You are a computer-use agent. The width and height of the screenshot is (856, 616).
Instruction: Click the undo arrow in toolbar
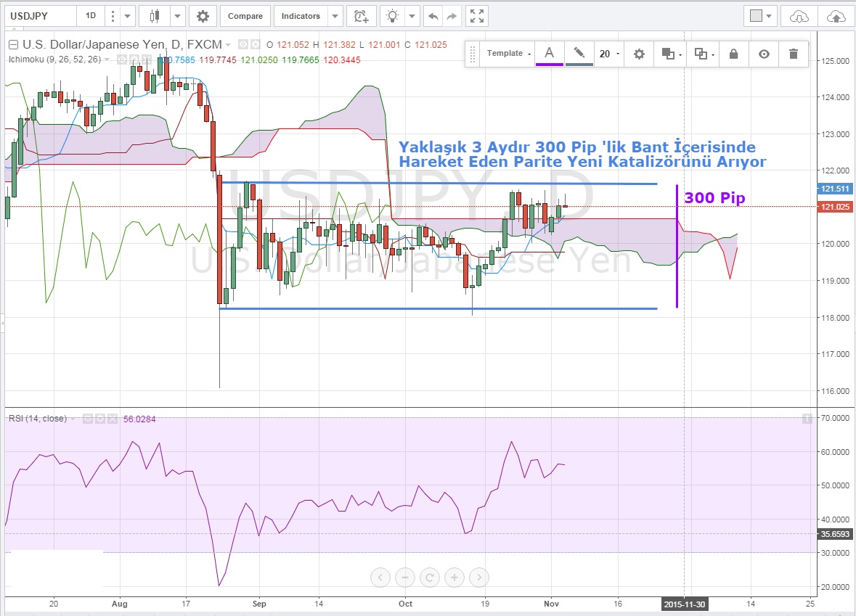pos(433,16)
